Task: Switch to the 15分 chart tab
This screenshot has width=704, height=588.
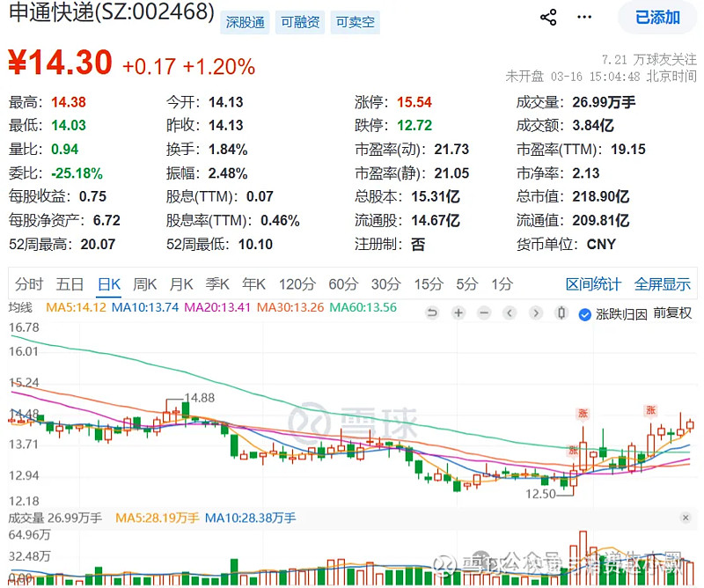Action: coord(429,284)
